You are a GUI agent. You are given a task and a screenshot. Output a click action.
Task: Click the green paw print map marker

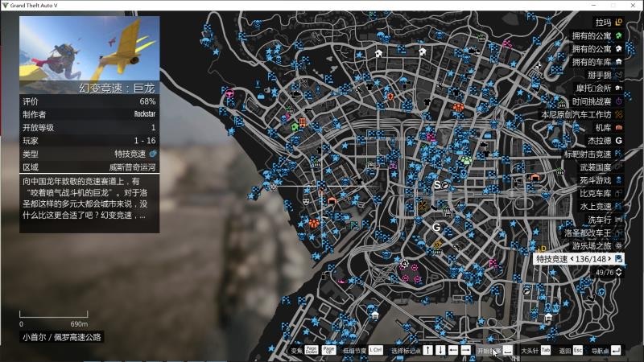pos(466,159)
